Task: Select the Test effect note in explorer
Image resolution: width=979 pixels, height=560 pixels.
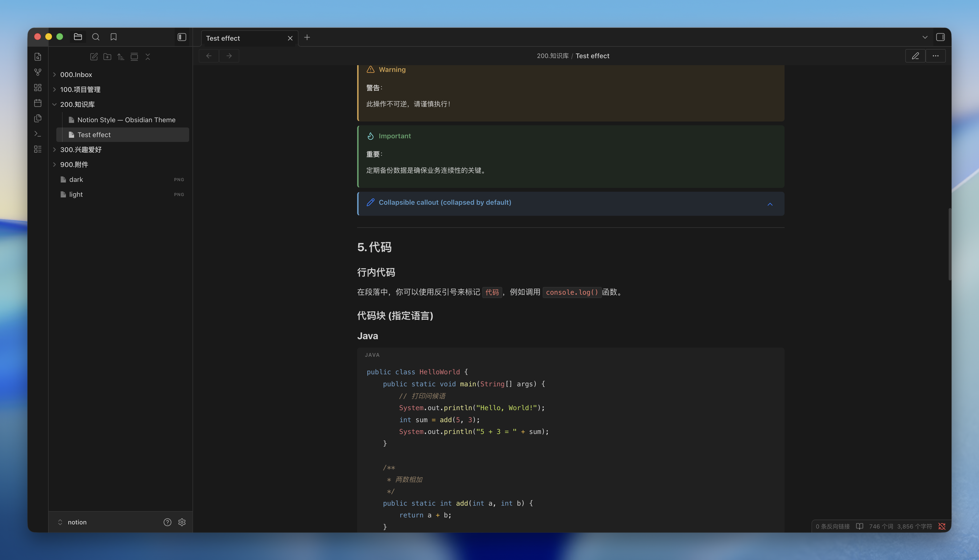Action: (123, 135)
